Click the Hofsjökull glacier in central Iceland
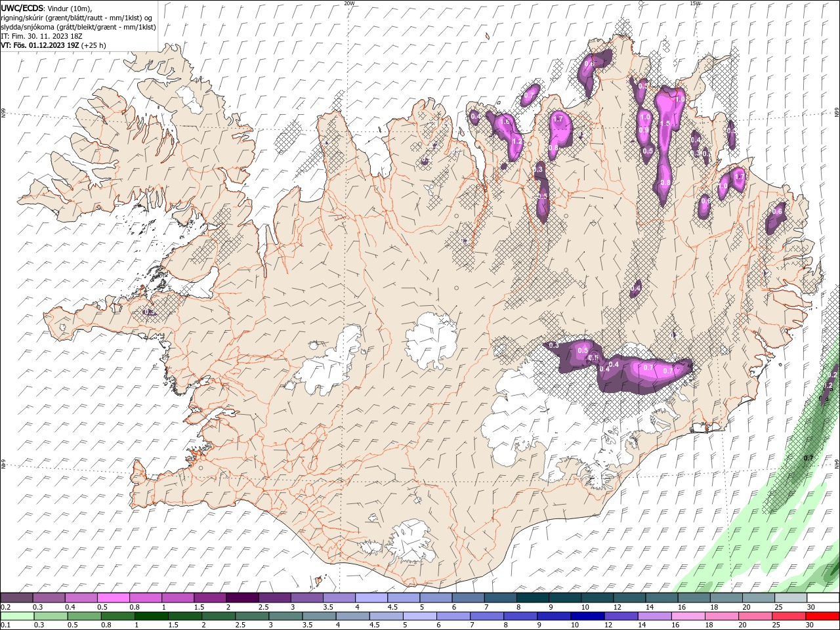 click(x=430, y=340)
